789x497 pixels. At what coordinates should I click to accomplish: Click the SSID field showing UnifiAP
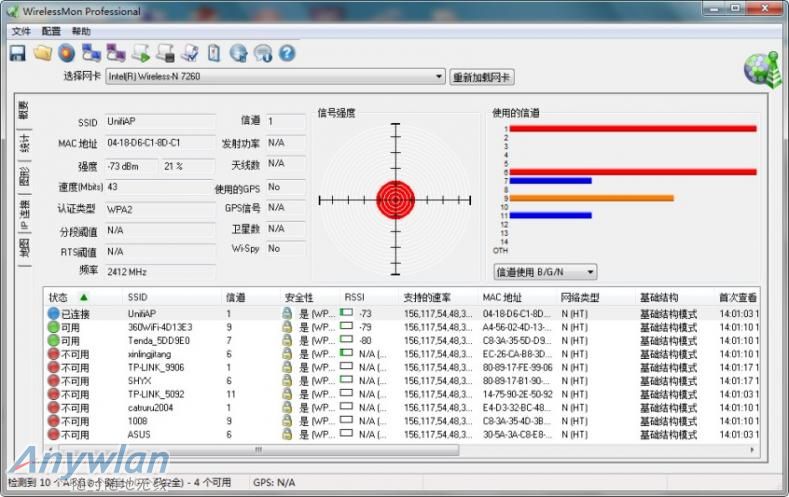pos(160,121)
